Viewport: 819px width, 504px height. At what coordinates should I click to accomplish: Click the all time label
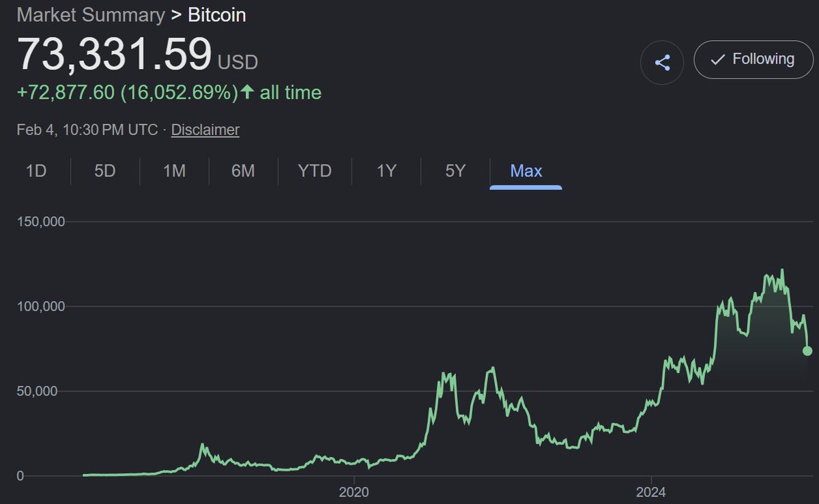(x=291, y=93)
